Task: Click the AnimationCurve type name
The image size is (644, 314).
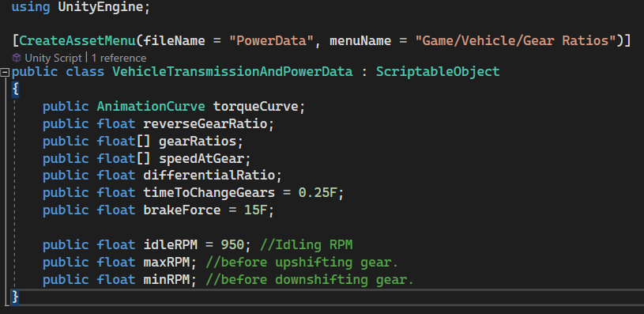Action: pos(151,107)
